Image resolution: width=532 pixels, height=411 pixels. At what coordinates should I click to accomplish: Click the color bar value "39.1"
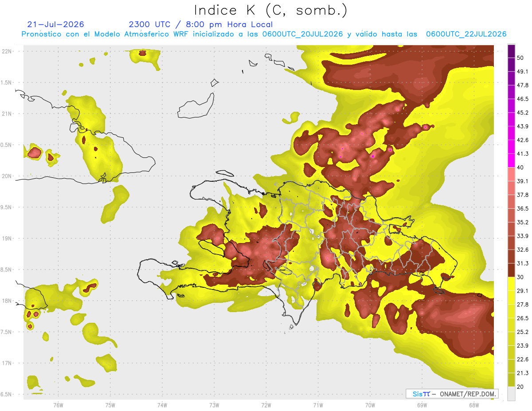(x=522, y=181)
